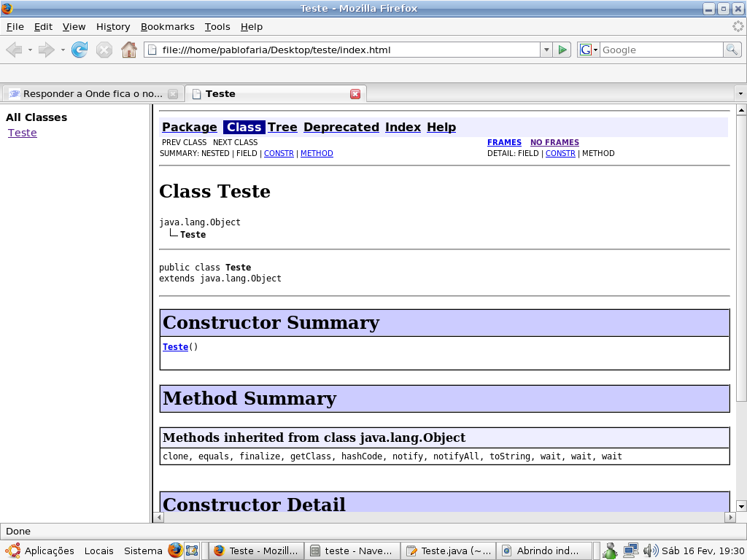747x560 pixels.
Task: Open the back history dropdown arrow
Action: [x=30, y=50]
